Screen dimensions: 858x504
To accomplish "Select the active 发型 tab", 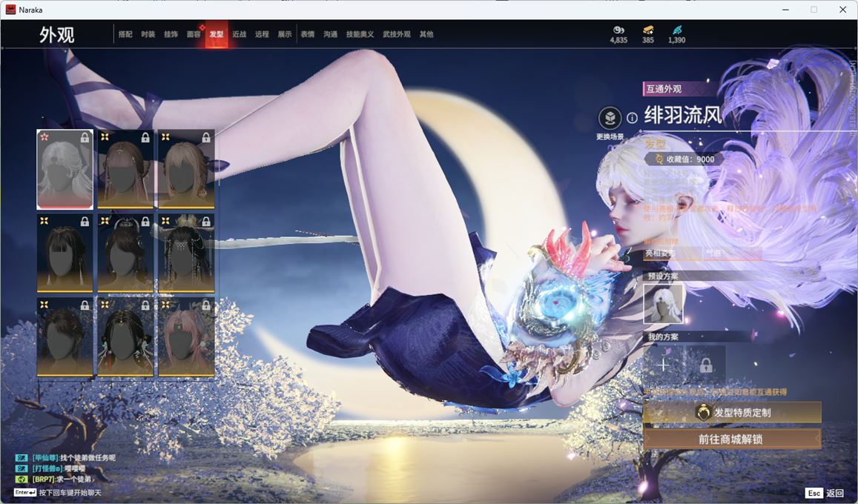I will [217, 34].
